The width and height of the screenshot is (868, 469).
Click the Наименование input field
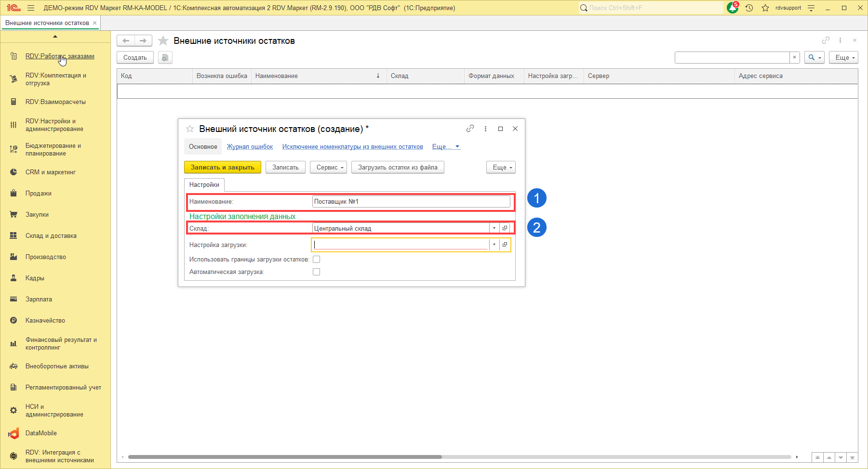click(411, 202)
